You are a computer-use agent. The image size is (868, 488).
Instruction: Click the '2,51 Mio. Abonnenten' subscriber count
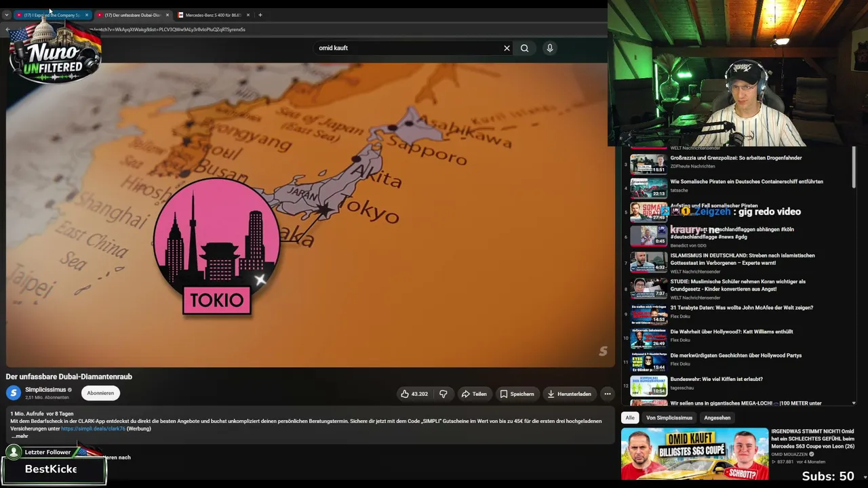47,398
